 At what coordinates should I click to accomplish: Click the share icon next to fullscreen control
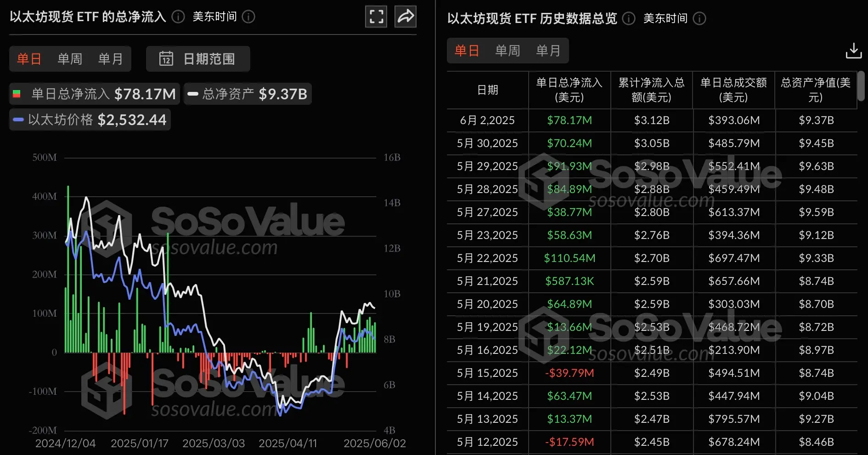(x=405, y=17)
